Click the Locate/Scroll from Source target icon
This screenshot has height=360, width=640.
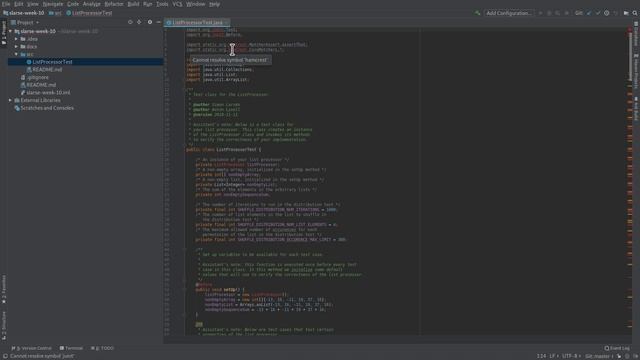[130, 22]
